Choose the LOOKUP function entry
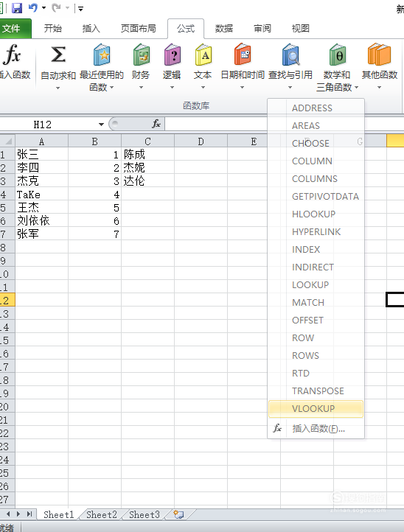Screen dimensions: 404x532 (x=316, y=285)
